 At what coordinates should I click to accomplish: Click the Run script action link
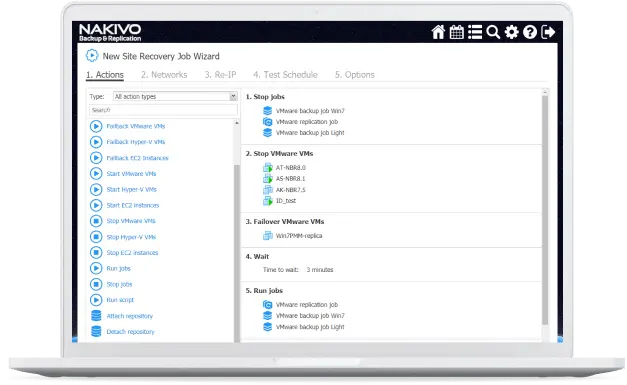pos(120,300)
